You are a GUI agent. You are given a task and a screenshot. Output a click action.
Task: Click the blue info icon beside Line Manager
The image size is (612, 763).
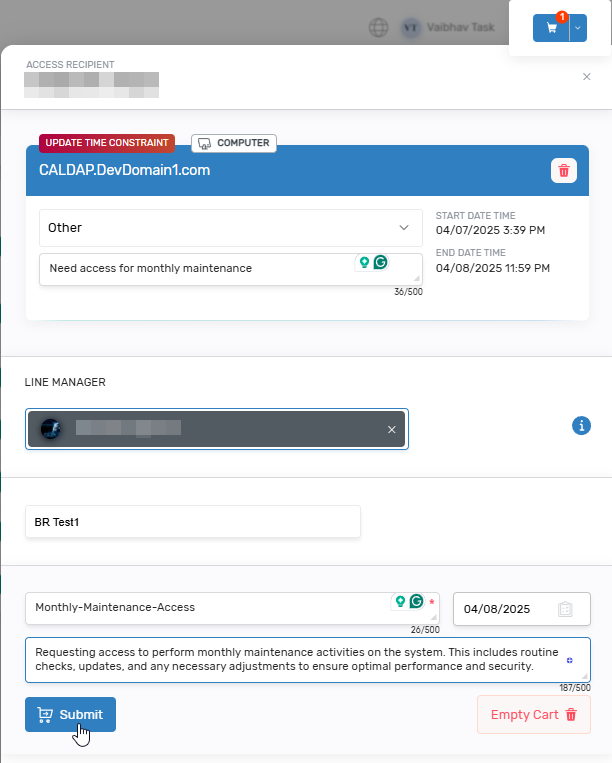point(581,426)
